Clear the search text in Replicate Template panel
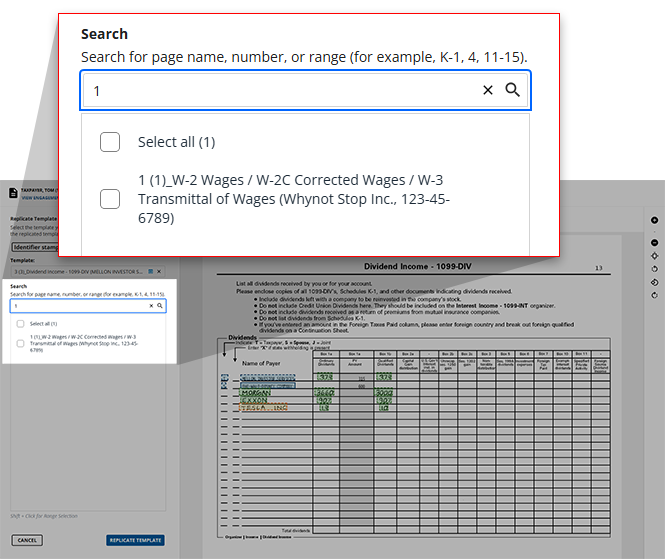Screen dimensions: 665x559 [x=151, y=305]
